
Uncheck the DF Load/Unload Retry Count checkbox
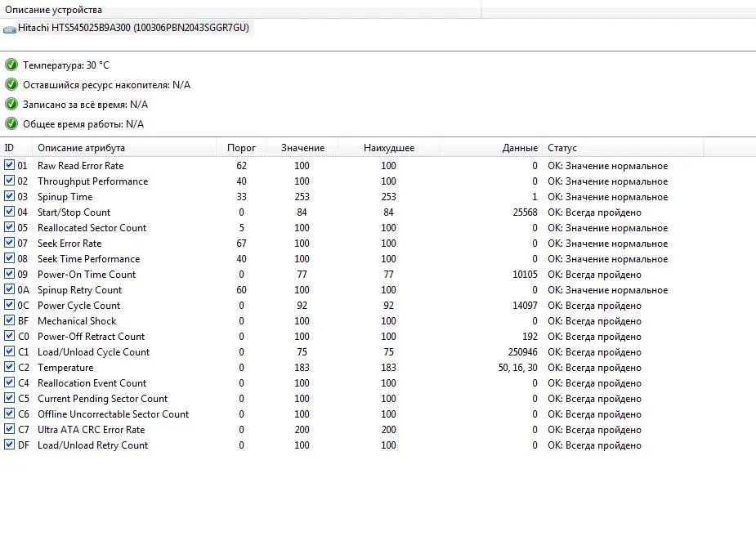click(9, 445)
